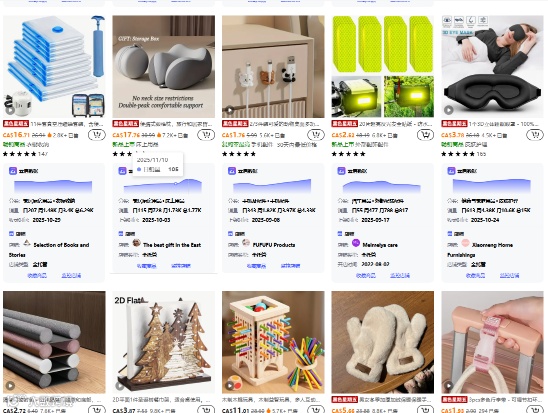Viewport: 548px width, 413px height.
Task: Play video on cable holder product image
Action: 229,110
